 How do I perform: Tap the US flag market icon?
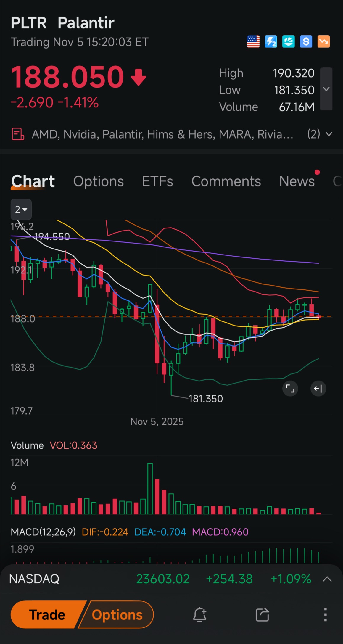click(253, 41)
